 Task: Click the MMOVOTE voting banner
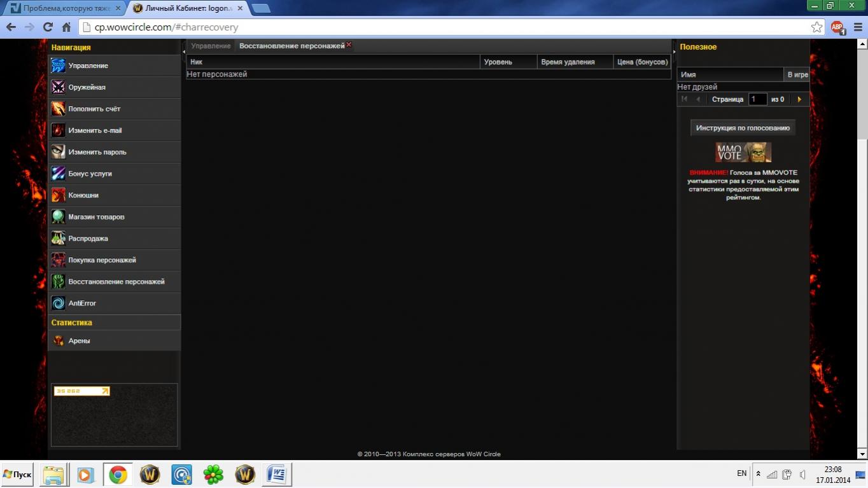tap(743, 152)
